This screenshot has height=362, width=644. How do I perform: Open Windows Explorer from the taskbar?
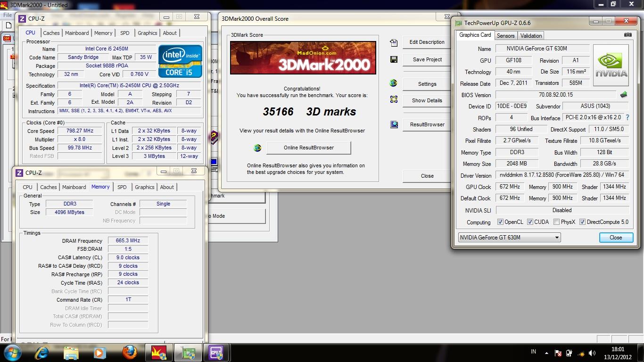71,352
